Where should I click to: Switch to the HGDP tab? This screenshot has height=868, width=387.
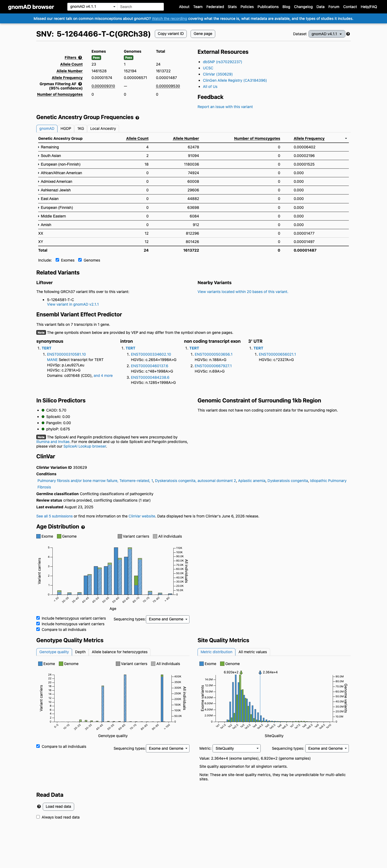click(x=66, y=129)
